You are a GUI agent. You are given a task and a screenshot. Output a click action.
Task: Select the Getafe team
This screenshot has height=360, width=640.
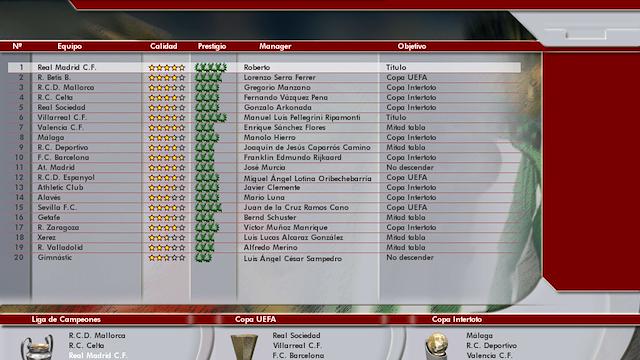tap(49, 218)
